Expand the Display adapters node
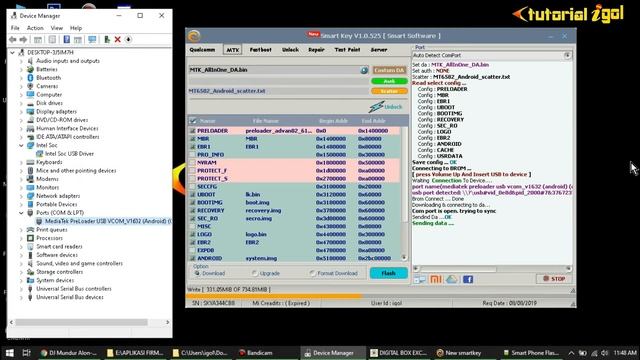 [21, 111]
